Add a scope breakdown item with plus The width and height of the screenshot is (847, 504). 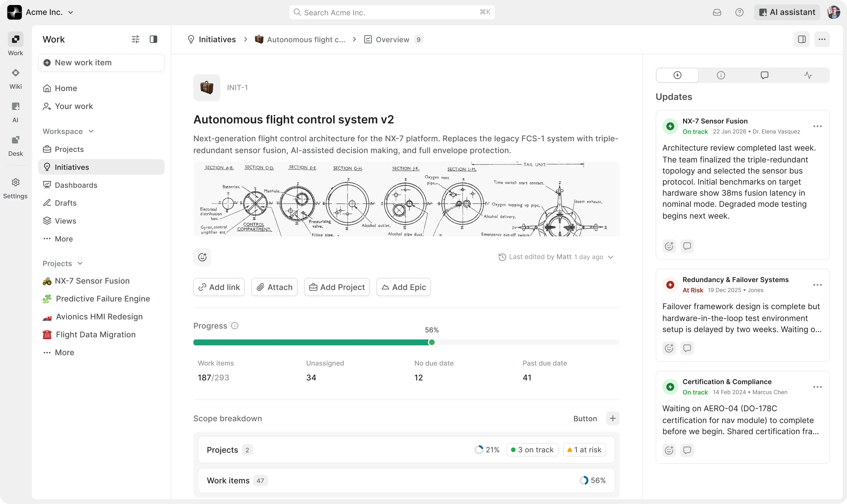(613, 418)
